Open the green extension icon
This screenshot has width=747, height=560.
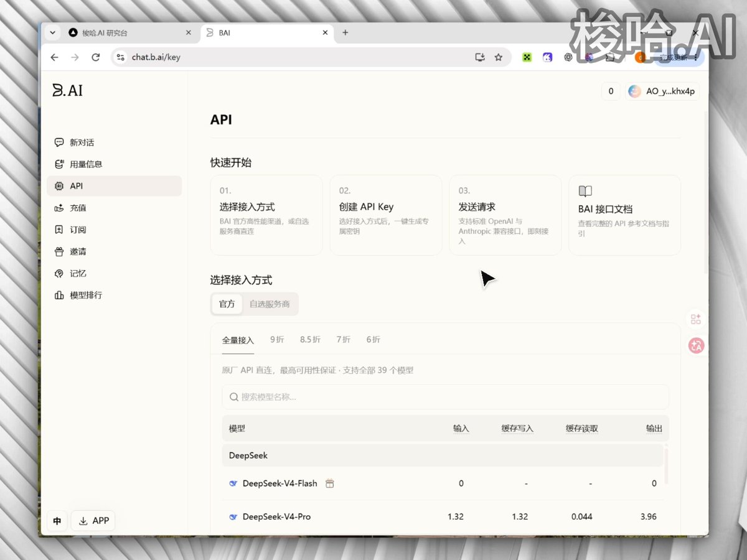(527, 57)
